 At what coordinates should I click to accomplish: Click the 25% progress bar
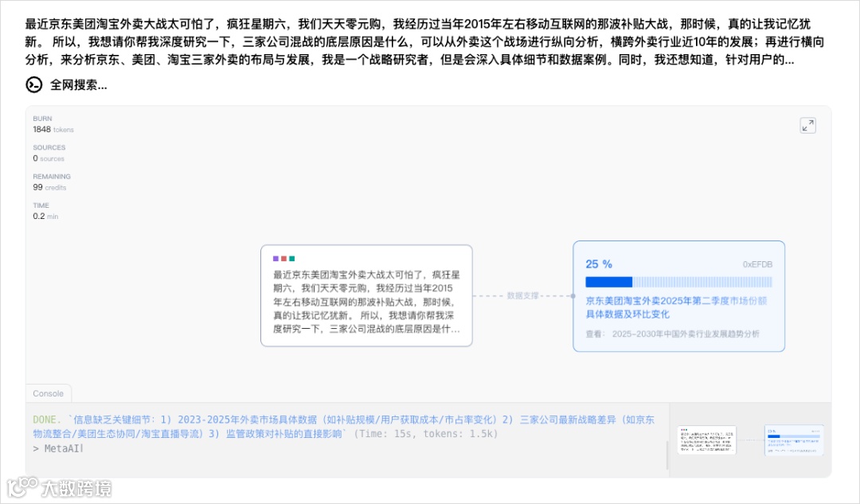click(678, 282)
